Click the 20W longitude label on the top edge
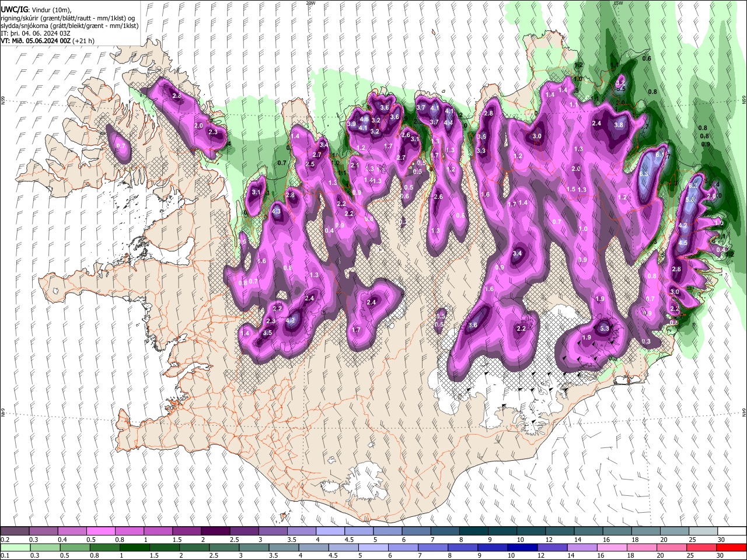 click(x=310, y=3)
